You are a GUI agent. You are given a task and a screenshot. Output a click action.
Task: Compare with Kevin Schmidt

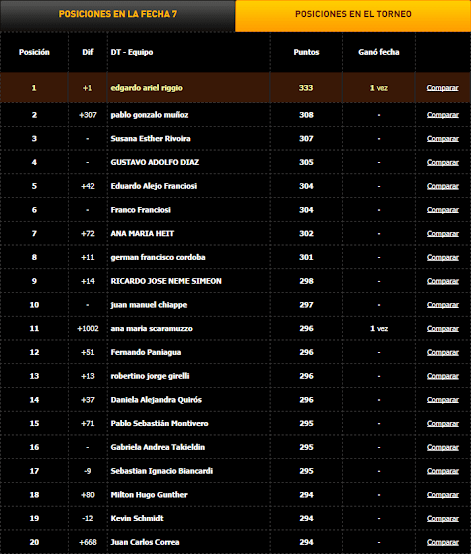coord(442,518)
